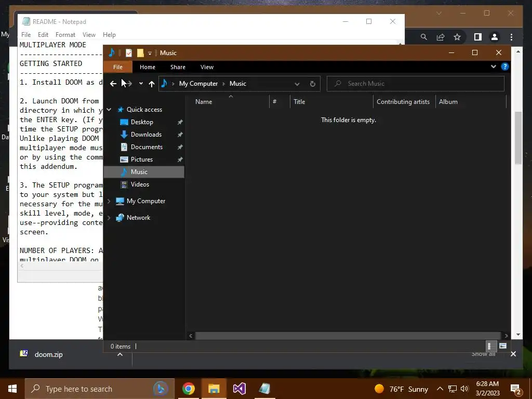Sort by the Album column header
The image size is (532, 399).
tap(448, 102)
